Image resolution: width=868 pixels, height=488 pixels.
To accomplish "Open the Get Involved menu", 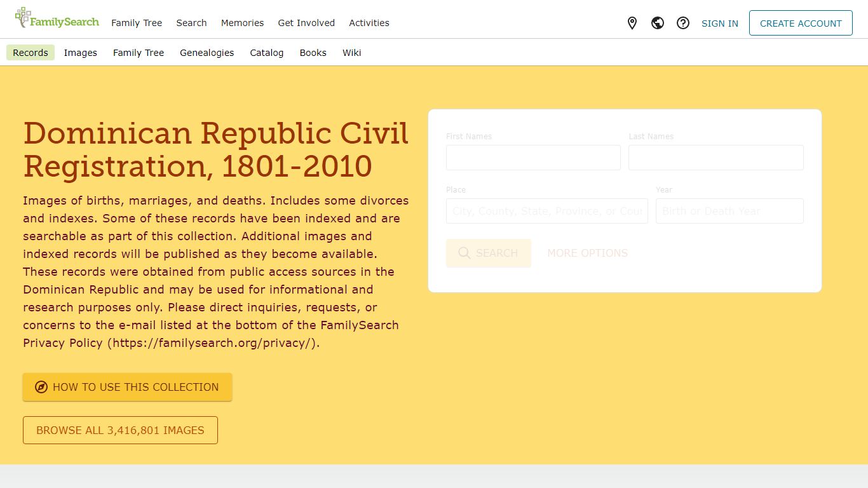I will click(x=306, y=23).
